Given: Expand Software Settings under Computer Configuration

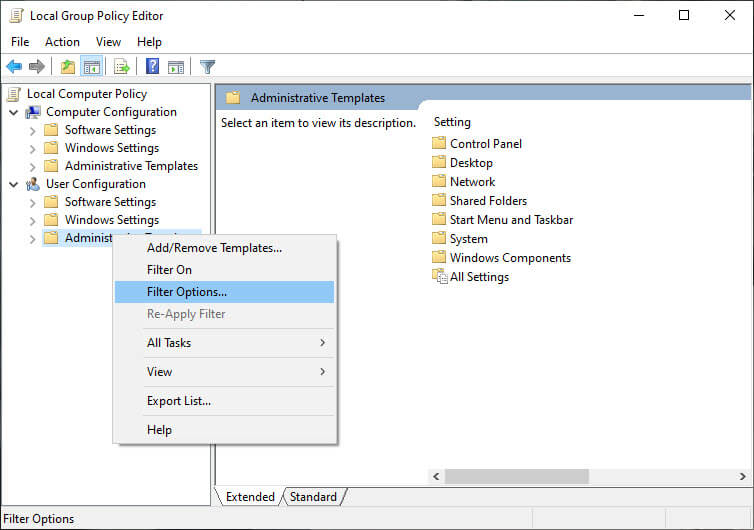Looking at the screenshot, I should [32, 131].
